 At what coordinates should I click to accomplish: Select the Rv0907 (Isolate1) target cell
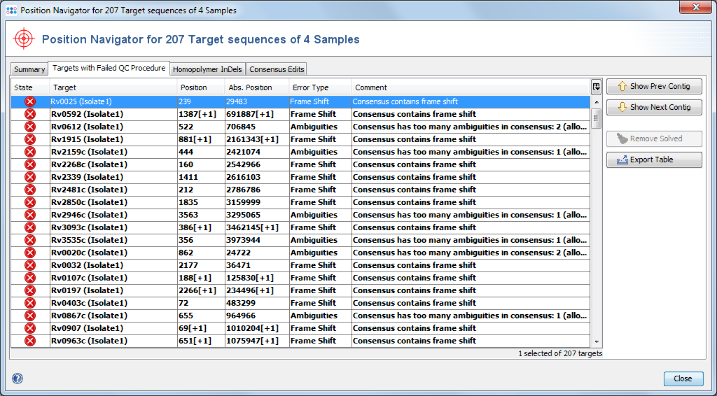[113, 328]
